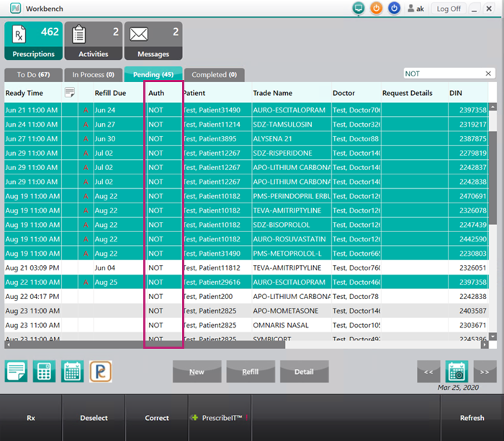Click the Workbench app logo
504x441 pixels.
[x=15, y=8]
